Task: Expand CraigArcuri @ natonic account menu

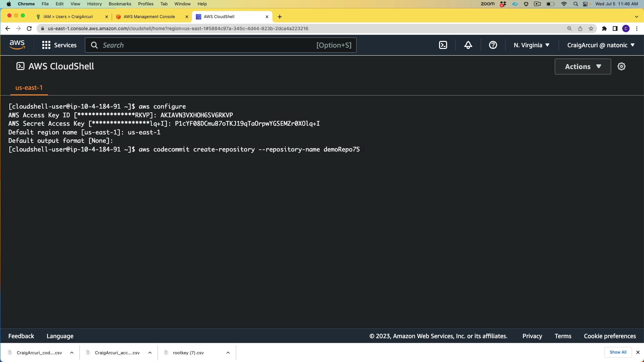Action: [601, 45]
